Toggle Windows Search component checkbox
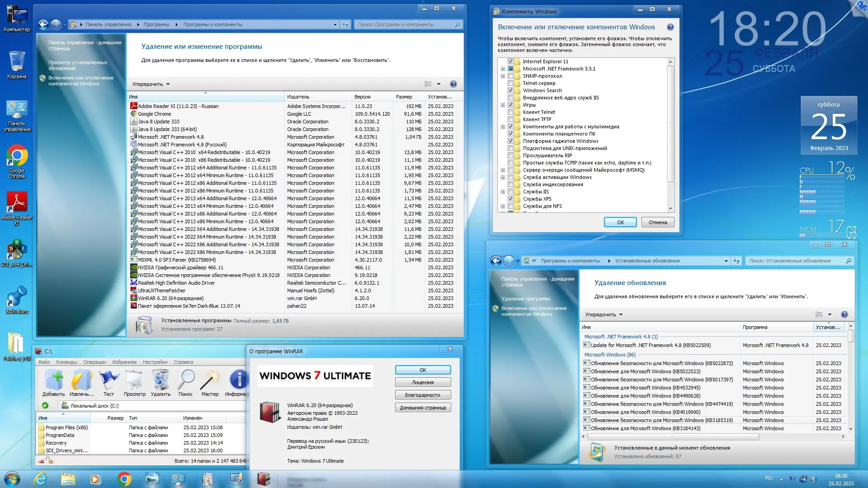This screenshot has height=488, width=868. [x=510, y=90]
